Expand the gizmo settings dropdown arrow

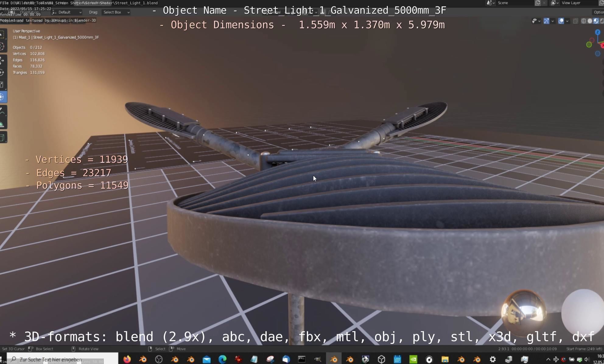click(553, 21)
